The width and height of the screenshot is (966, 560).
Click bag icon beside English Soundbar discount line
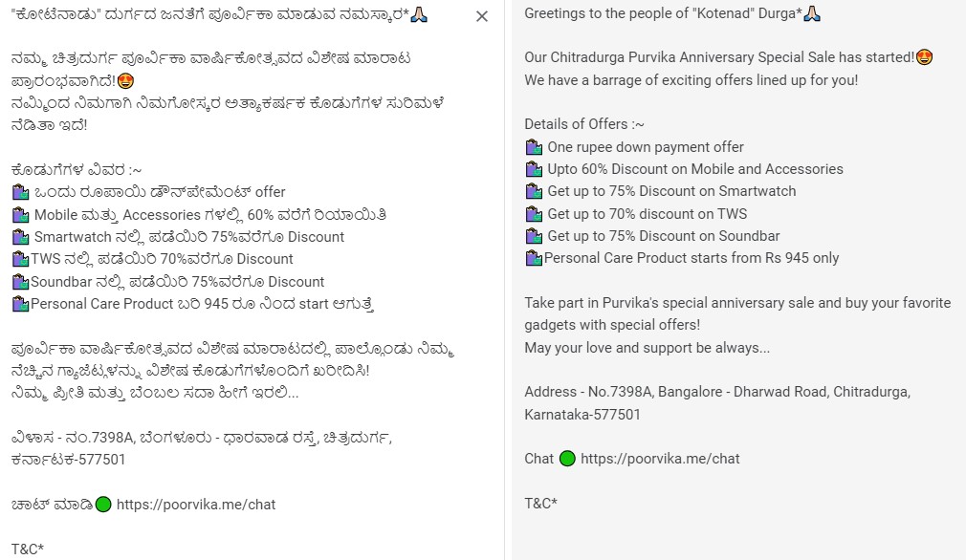point(534,236)
